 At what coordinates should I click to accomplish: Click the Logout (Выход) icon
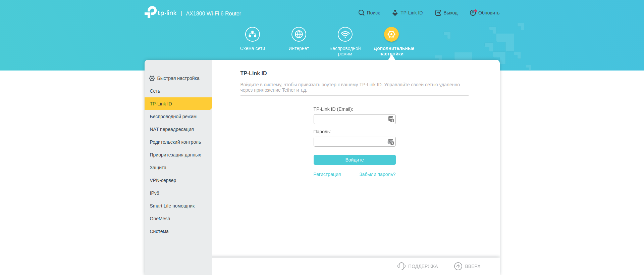[x=438, y=13]
